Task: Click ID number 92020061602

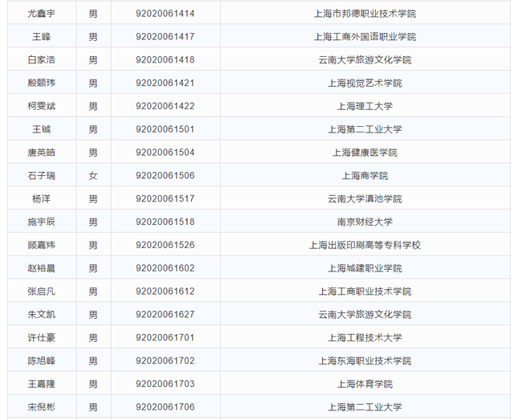Action: (x=165, y=268)
